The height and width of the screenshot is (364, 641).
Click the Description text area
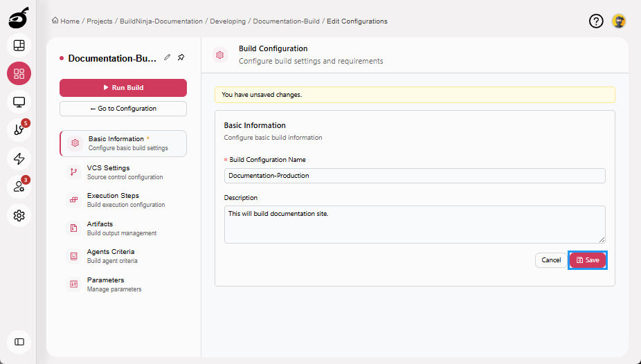(x=415, y=224)
